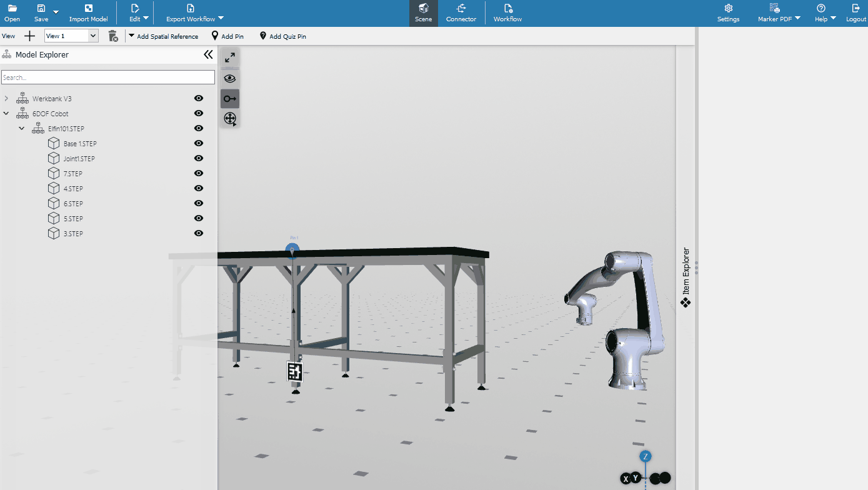Collapse the Elfin101.STEP tree node

tap(22, 129)
